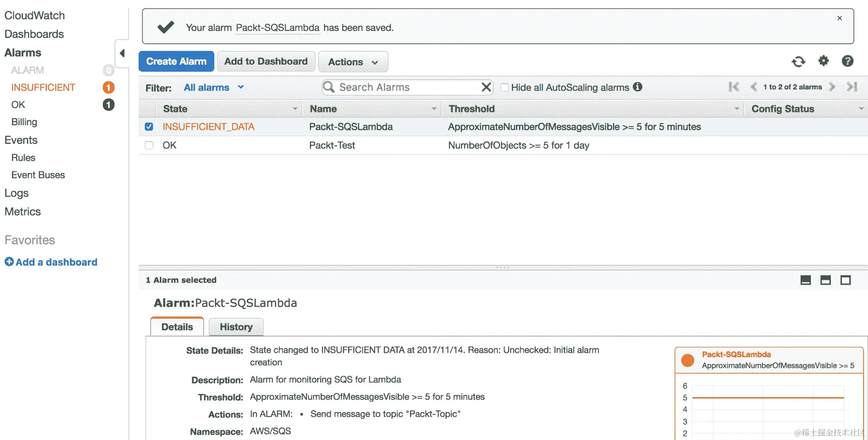Click the Packt-SQSLambda graph title
The height and width of the screenshot is (440, 868).
point(736,355)
